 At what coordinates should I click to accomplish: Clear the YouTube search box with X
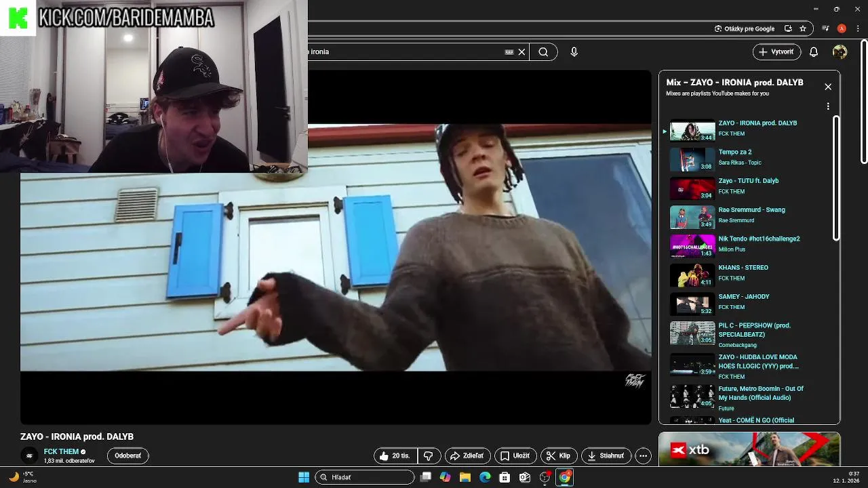tap(521, 52)
